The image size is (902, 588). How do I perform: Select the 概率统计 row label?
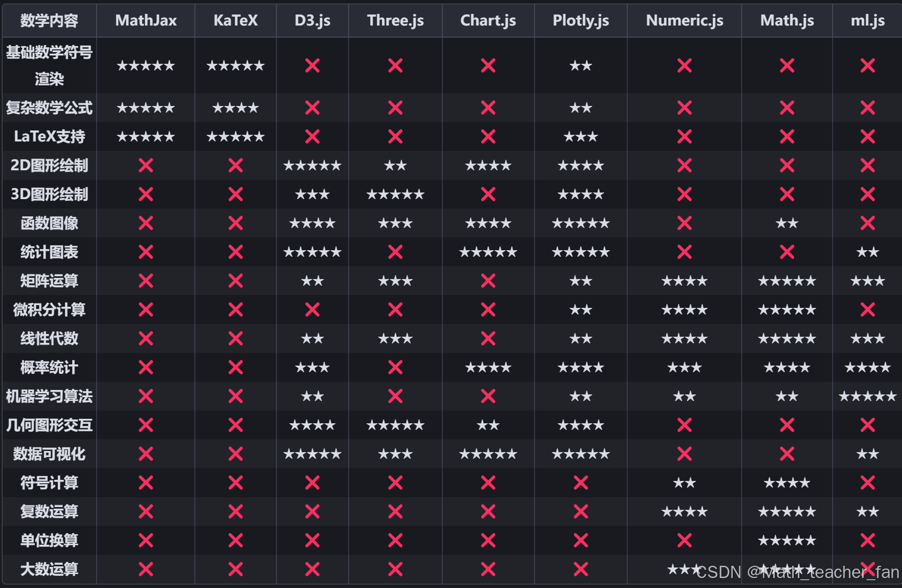point(49,367)
